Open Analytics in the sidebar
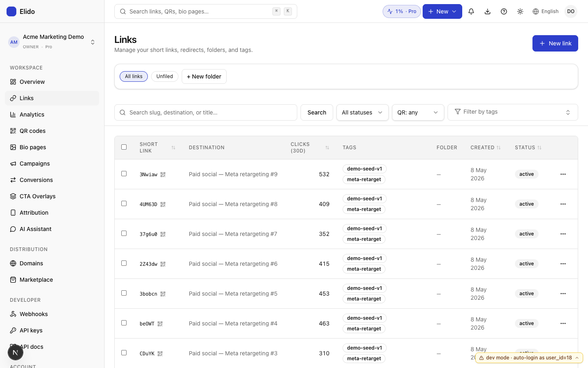The height and width of the screenshot is (368, 588). tap(52, 114)
